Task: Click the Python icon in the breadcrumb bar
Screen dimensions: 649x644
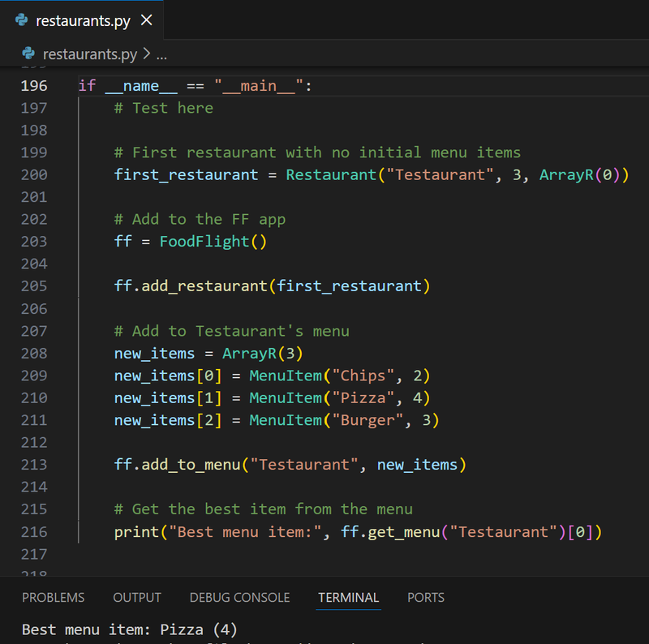Action: click(29, 54)
